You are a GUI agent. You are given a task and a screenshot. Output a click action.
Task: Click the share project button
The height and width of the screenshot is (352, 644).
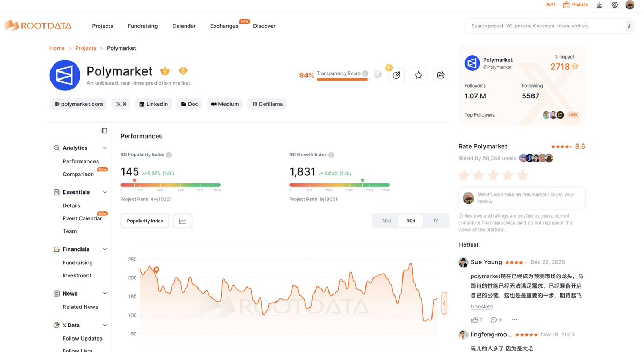point(441,75)
